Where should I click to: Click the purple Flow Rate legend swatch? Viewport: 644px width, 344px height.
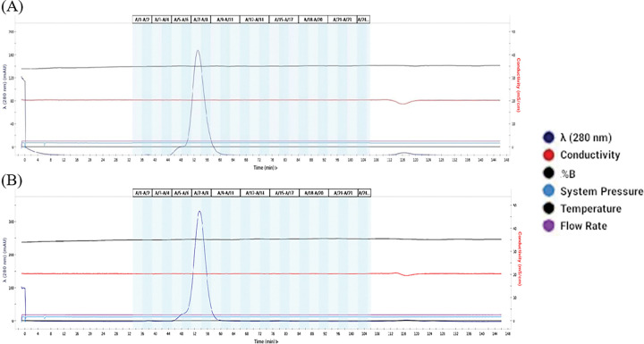548,226
